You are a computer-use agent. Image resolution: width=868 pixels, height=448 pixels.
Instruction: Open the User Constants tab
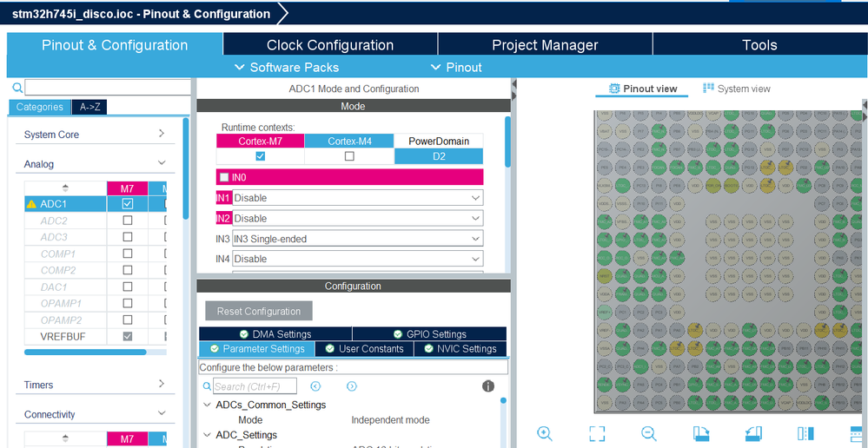[365, 348]
